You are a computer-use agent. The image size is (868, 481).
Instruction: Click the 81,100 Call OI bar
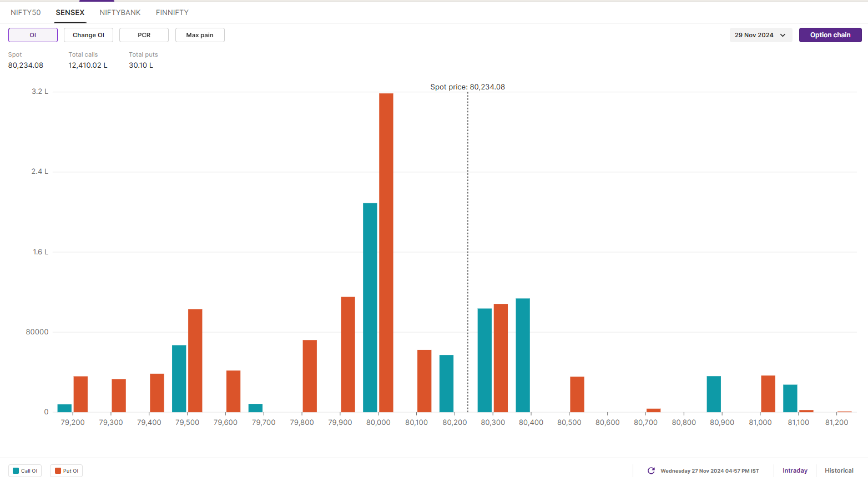[x=790, y=398]
